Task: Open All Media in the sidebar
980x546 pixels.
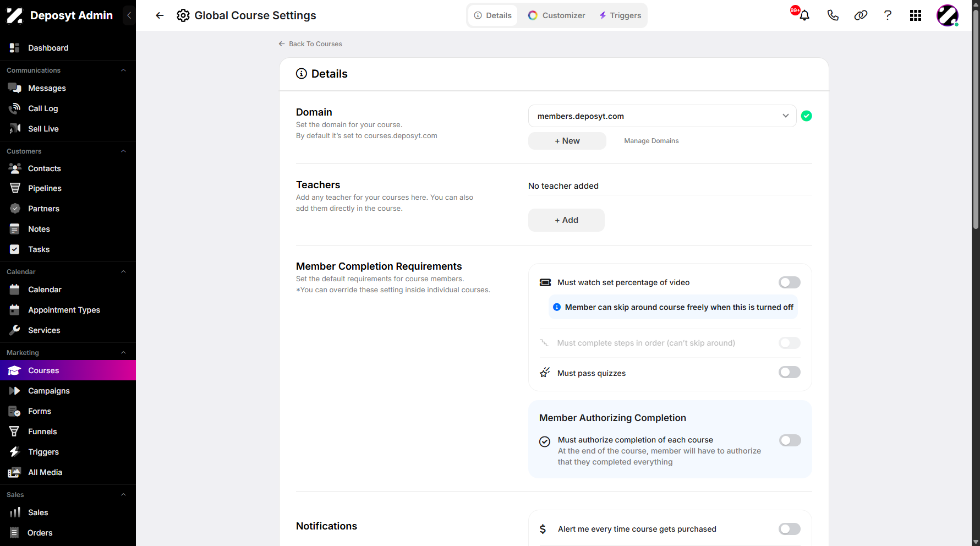Action: tap(68, 472)
